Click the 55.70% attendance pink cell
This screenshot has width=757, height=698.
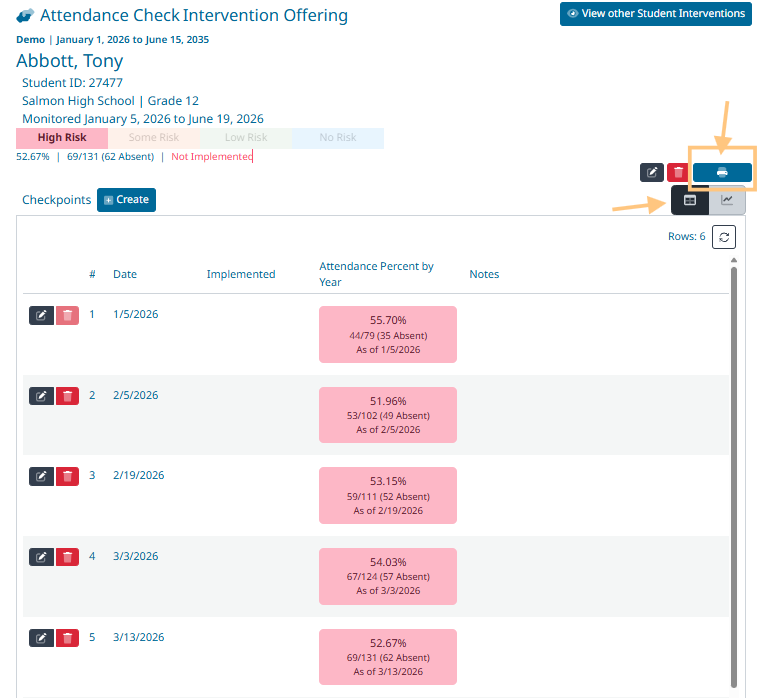(388, 333)
